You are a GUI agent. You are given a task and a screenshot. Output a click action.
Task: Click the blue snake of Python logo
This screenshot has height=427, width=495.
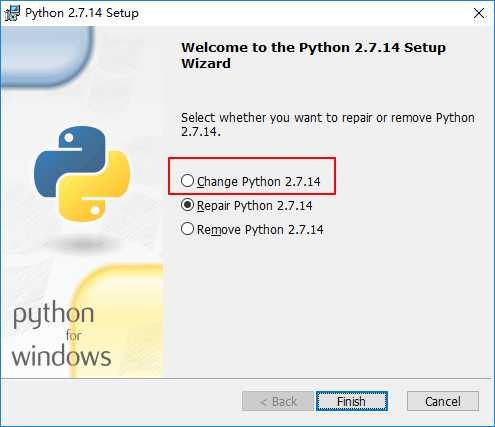pos(69,161)
